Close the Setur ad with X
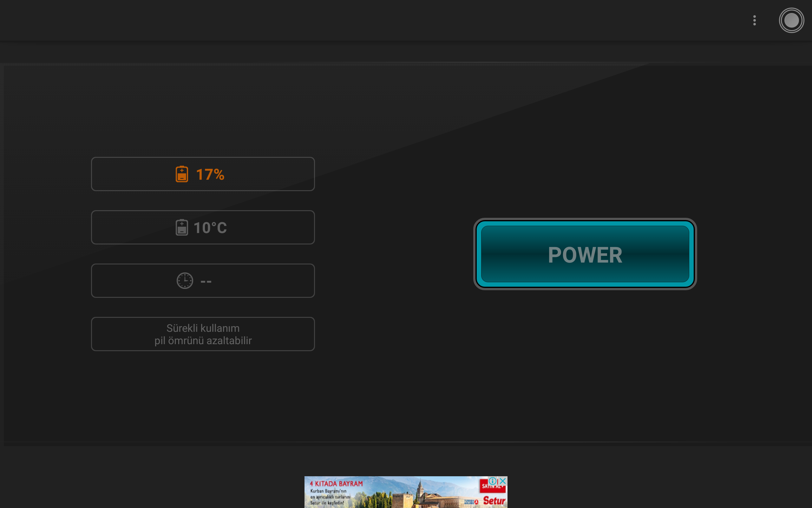Screen dimensions: 812x508 503,481
